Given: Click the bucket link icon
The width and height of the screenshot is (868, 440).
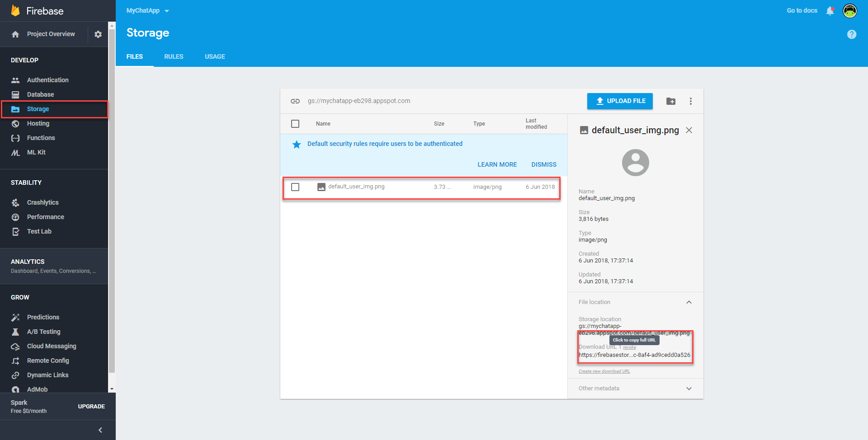Looking at the screenshot, I should pyautogui.click(x=295, y=101).
